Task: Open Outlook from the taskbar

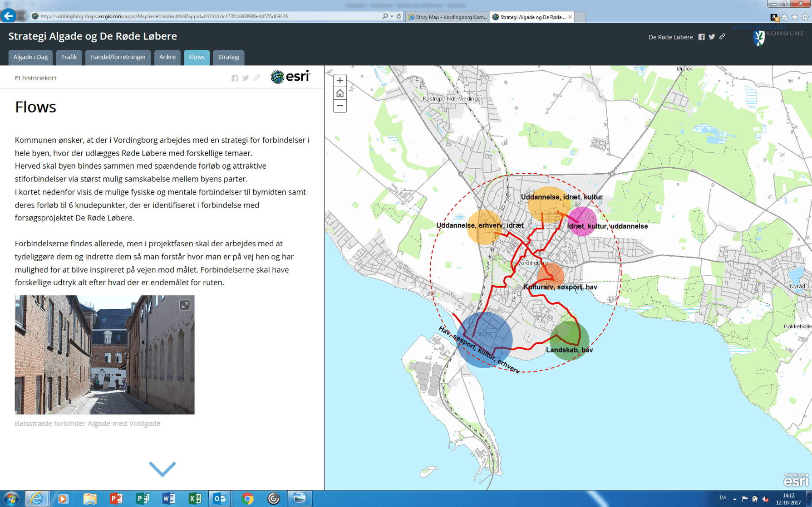Action: coord(220,498)
